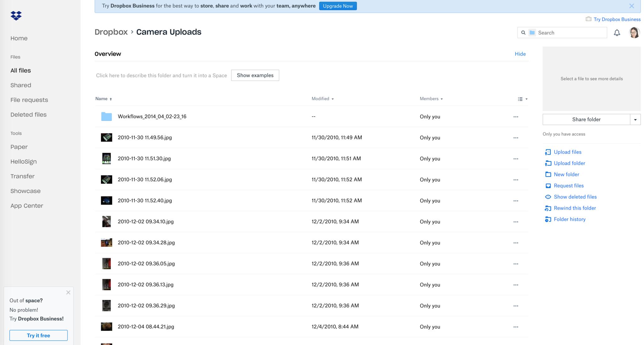Open more options for 2010-12-02 09.36.29.jpg

coord(516,306)
